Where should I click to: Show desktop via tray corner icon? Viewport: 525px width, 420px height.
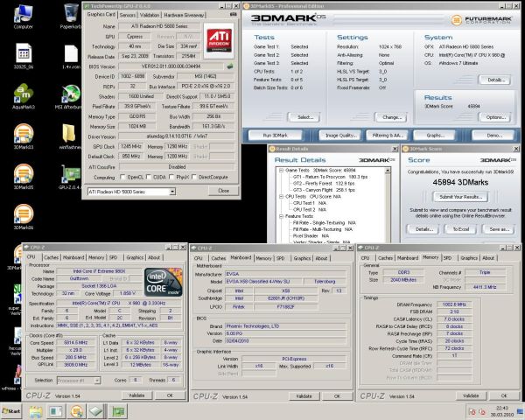click(521, 411)
